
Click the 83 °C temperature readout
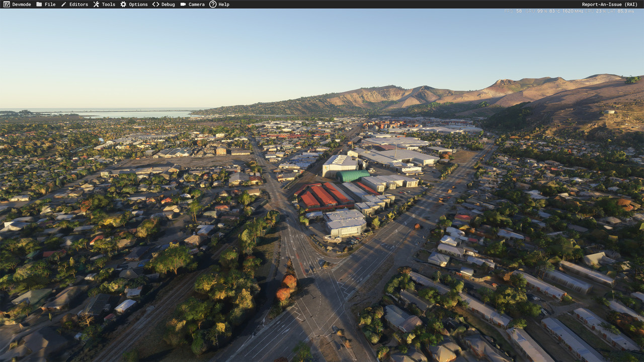[x=554, y=11]
